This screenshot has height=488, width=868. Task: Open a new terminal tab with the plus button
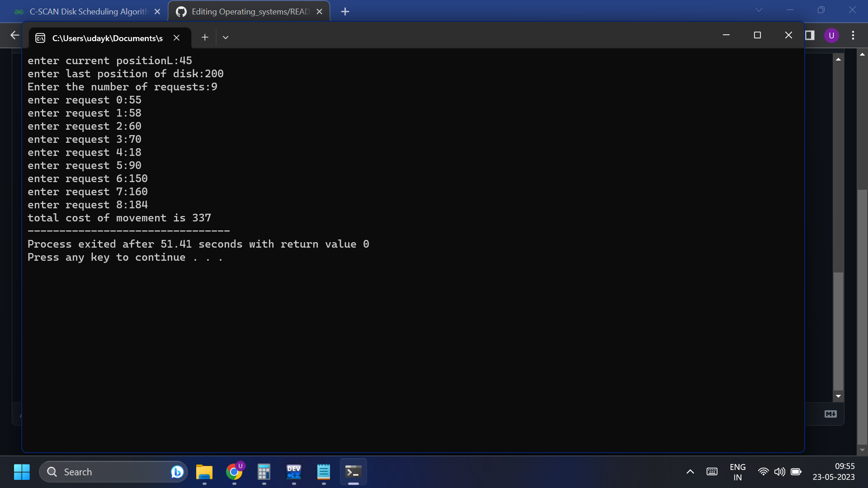click(205, 37)
